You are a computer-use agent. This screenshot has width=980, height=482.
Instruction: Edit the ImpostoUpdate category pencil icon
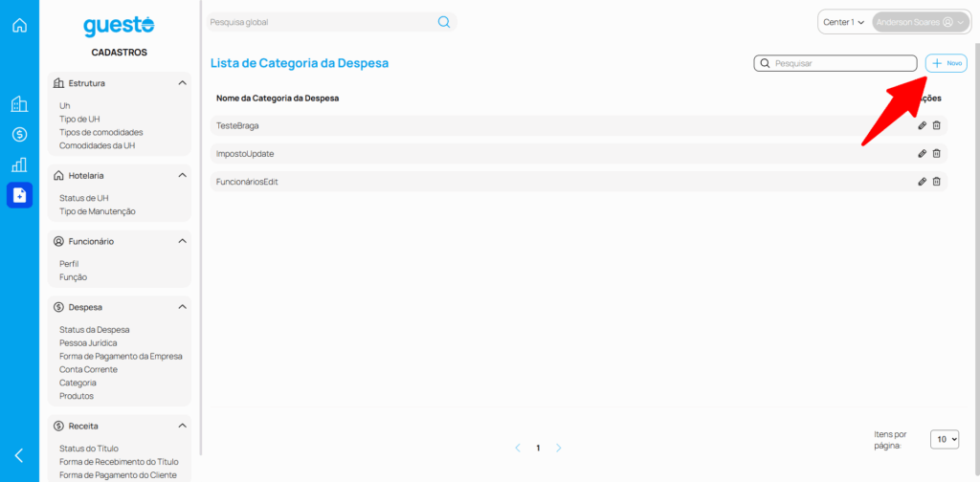(x=922, y=153)
